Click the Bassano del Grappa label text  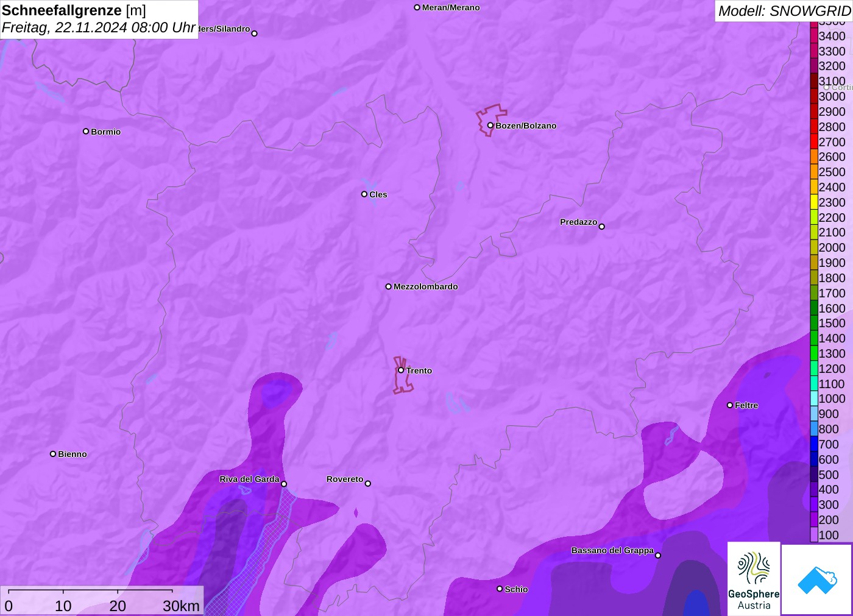612,550
